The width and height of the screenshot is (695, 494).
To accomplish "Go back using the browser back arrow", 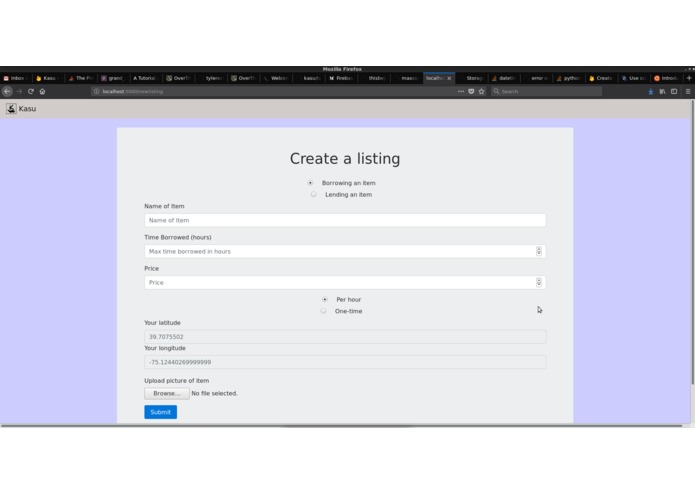I will (x=7, y=91).
